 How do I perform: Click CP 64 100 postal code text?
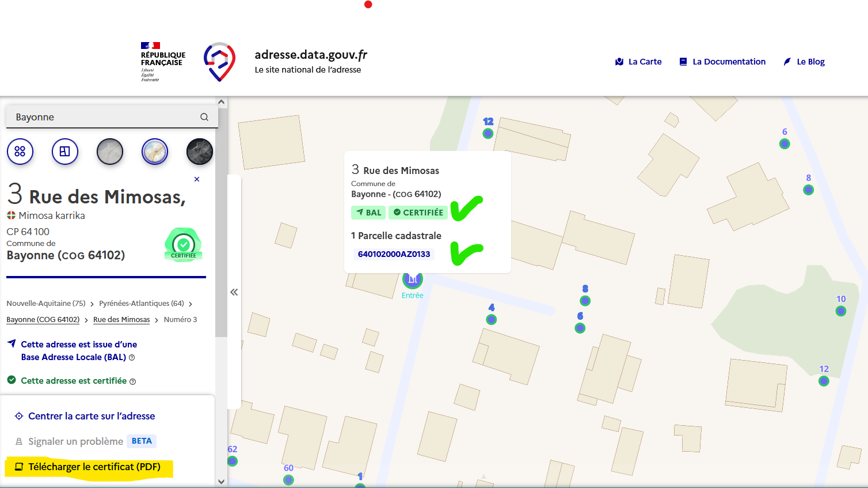(28, 232)
